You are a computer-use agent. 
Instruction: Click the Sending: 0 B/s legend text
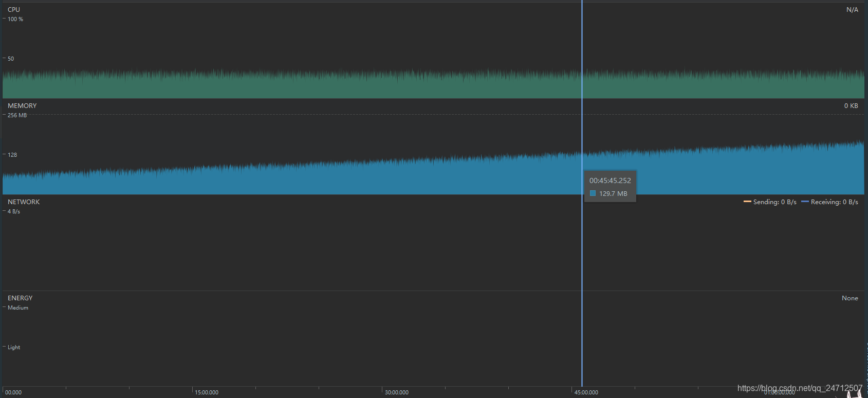pos(775,202)
